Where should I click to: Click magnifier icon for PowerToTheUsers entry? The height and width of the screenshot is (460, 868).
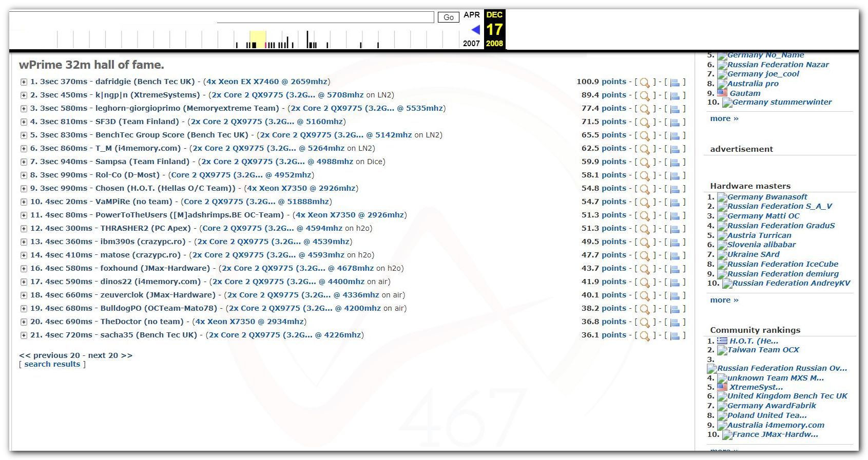(x=645, y=216)
